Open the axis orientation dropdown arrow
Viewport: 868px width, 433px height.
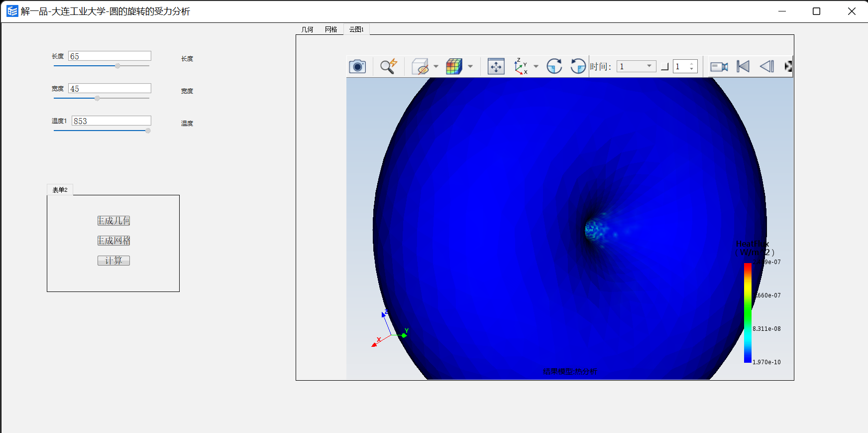[536, 66]
